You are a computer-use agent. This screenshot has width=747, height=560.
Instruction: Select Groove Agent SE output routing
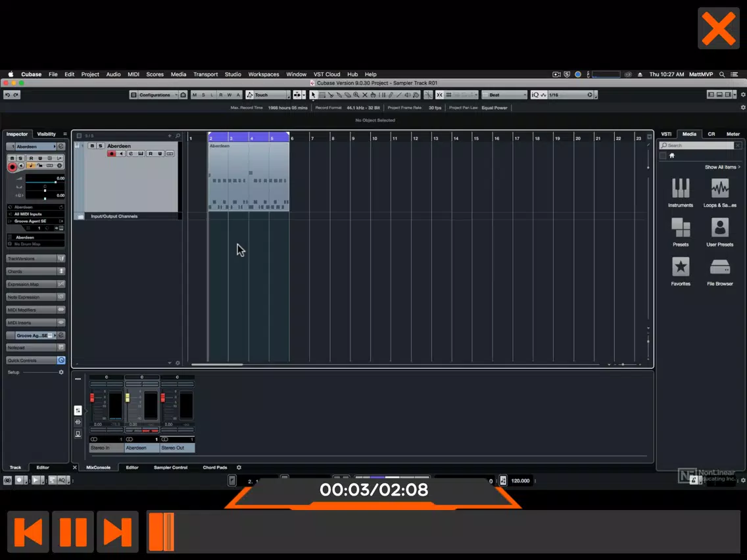coord(36,222)
